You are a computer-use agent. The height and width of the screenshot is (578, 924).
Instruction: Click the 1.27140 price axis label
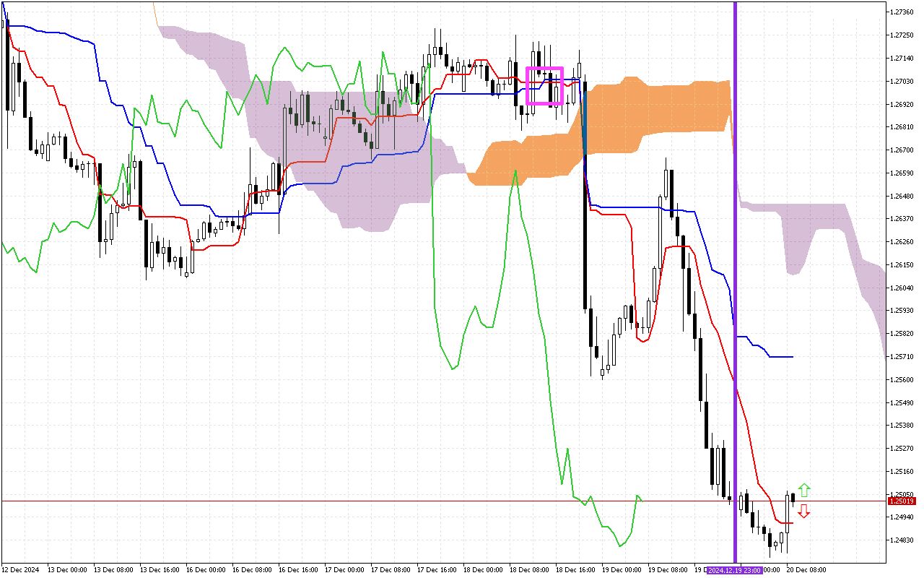902,59
